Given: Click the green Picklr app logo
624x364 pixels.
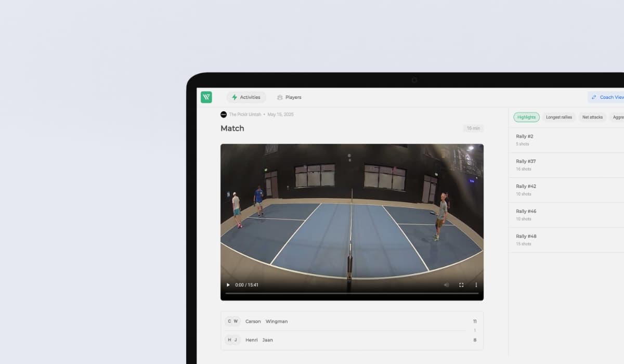Looking at the screenshot, I should click(x=206, y=97).
